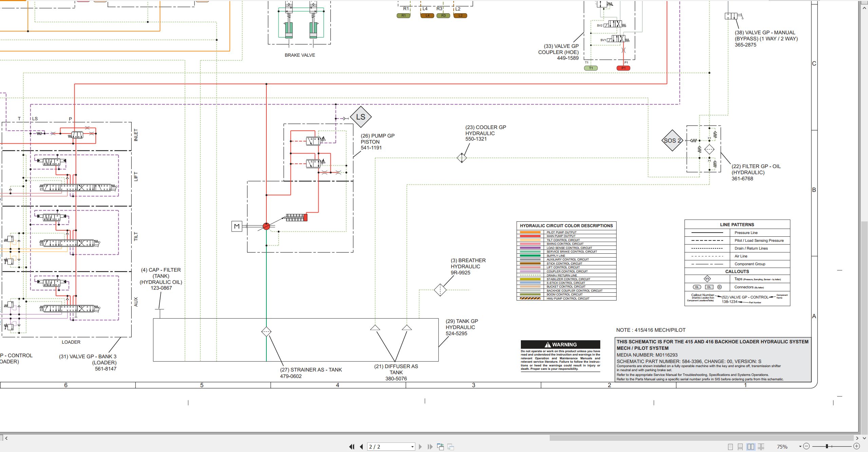Click 'MEDIA NUMBER: M0116293' text
This screenshot has width=868, height=452.
coord(647,355)
